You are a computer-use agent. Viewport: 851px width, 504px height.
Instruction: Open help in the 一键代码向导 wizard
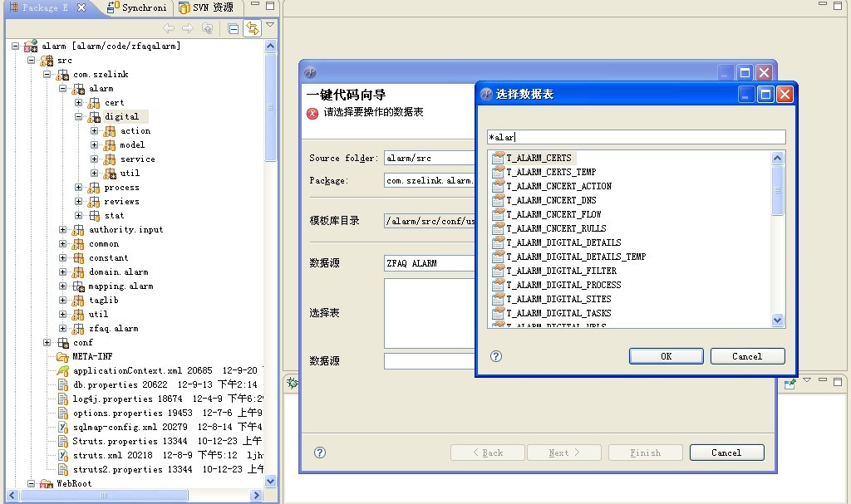[320, 453]
